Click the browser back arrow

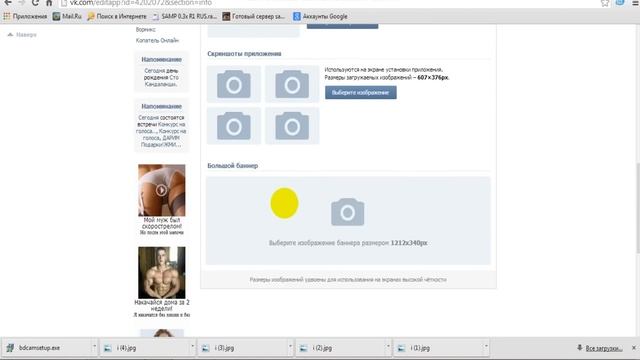[8, 3]
